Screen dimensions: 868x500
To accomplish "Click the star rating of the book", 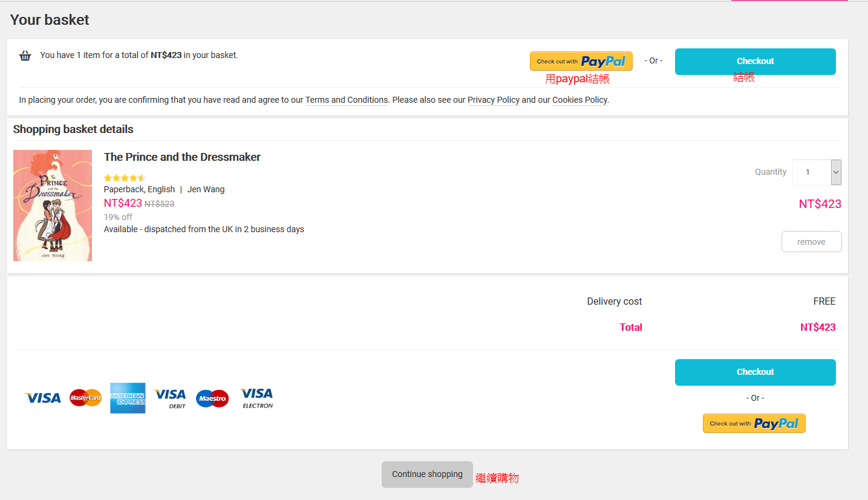I will coord(125,178).
